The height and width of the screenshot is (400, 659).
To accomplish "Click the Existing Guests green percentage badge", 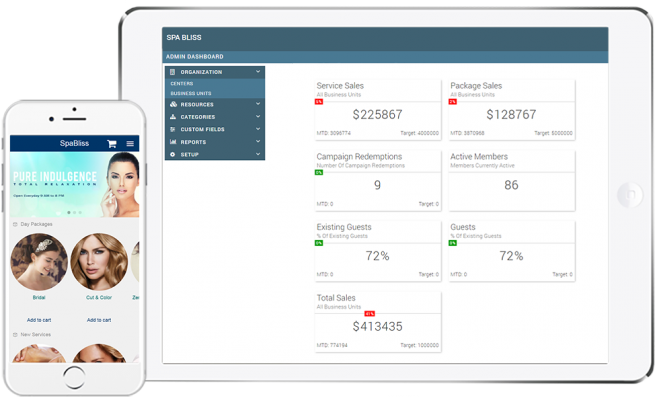I will tap(319, 243).
